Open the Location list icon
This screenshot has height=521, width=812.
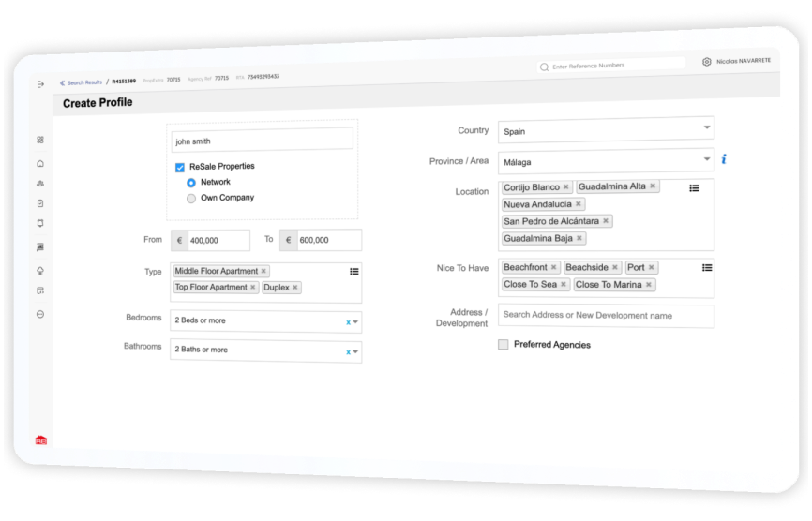coord(695,188)
